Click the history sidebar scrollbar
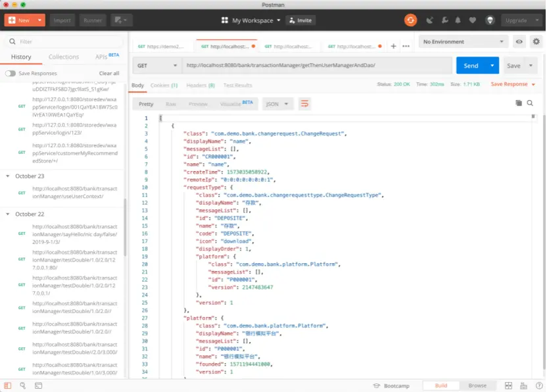The height and width of the screenshot is (392, 547). (x=125, y=227)
